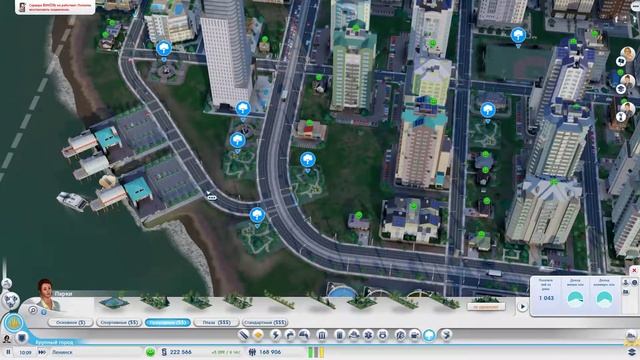The image size is (640, 360).
Task: Select the second nature park thumbnail
Action: click(x=155, y=301)
